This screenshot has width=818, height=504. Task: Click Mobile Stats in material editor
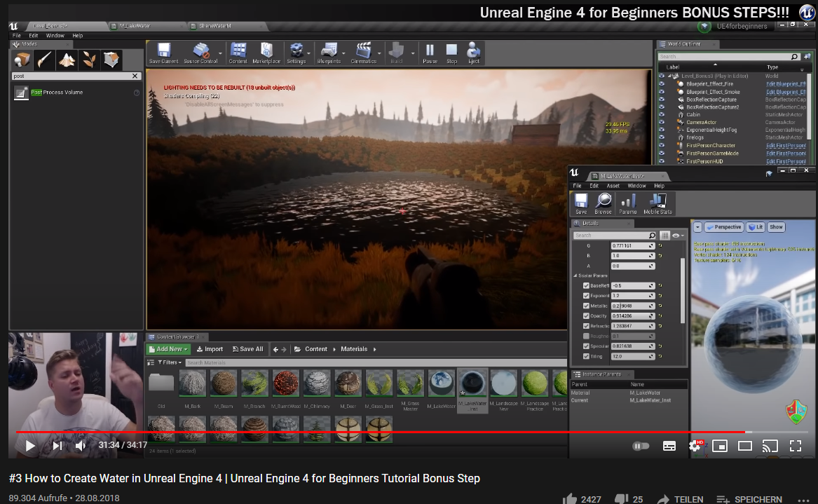[x=656, y=203]
